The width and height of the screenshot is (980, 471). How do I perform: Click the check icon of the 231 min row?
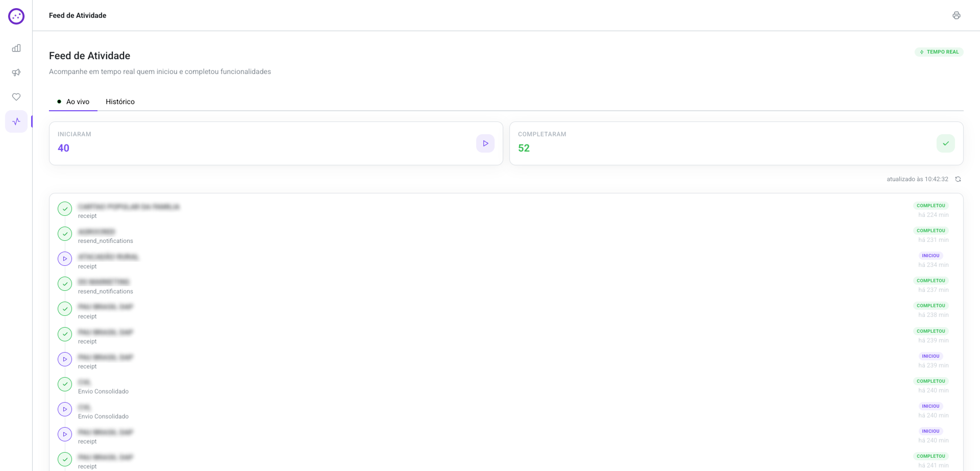point(65,234)
